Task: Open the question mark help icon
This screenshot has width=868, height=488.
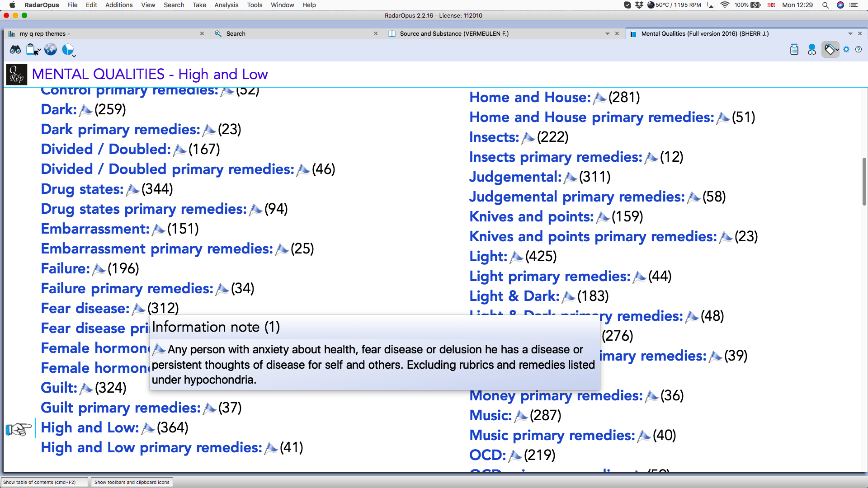Action: coord(859,49)
